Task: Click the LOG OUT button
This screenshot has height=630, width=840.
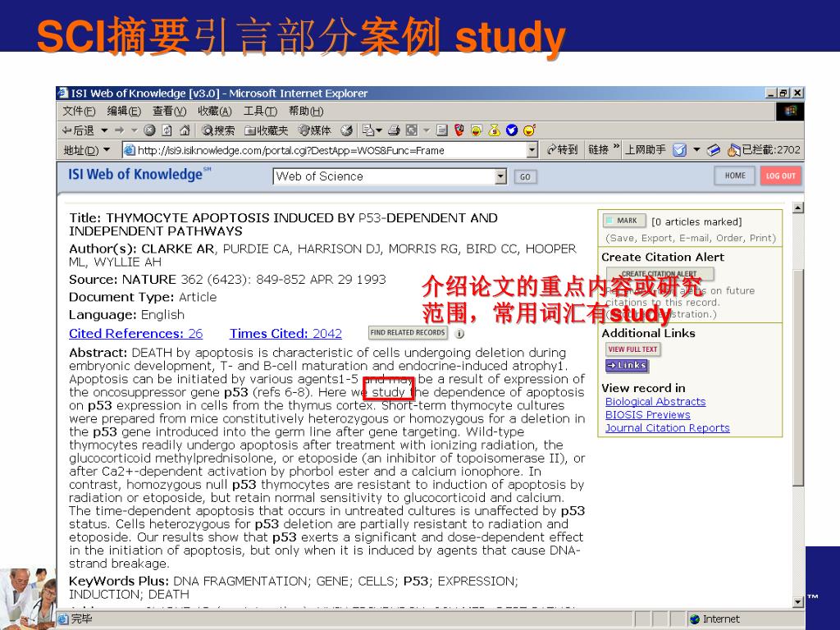Action: pyautogui.click(x=781, y=176)
